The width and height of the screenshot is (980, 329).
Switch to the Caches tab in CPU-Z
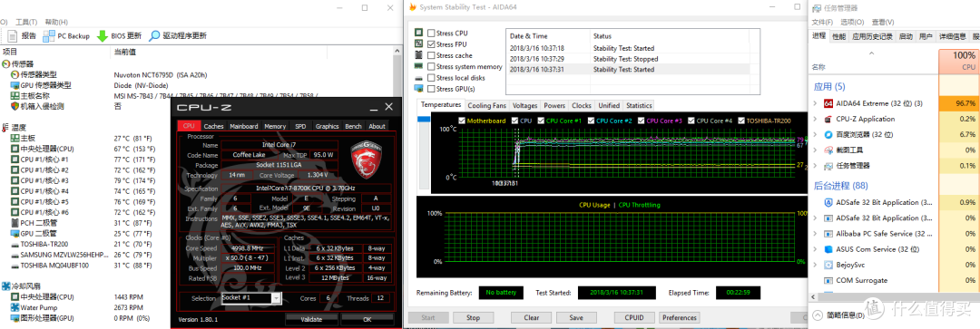point(214,126)
